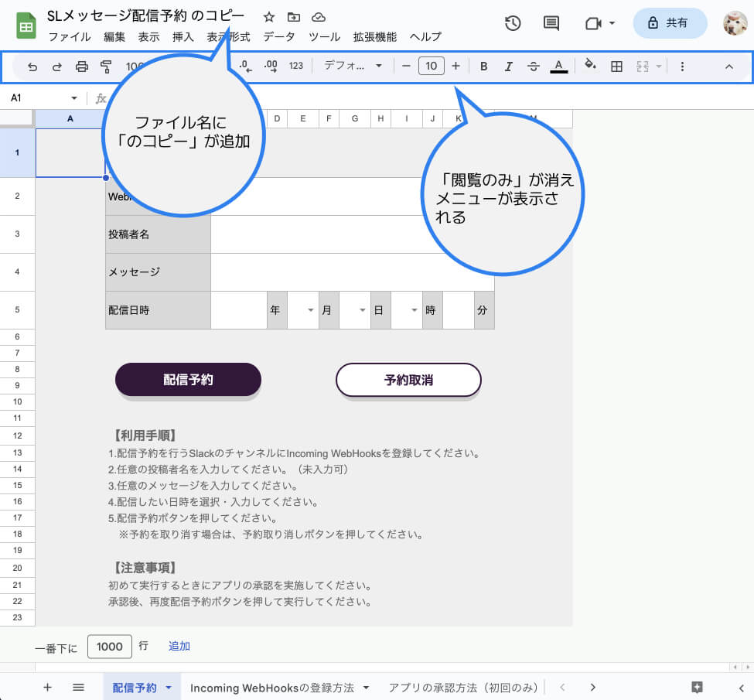Viewport: 754px width, 700px height.
Task: Click the 追加 link to add rows
Action: tap(179, 646)
